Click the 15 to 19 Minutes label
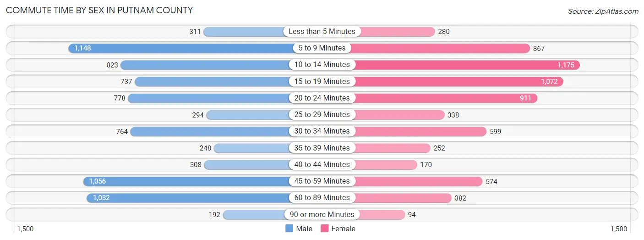 pos(322,81)
